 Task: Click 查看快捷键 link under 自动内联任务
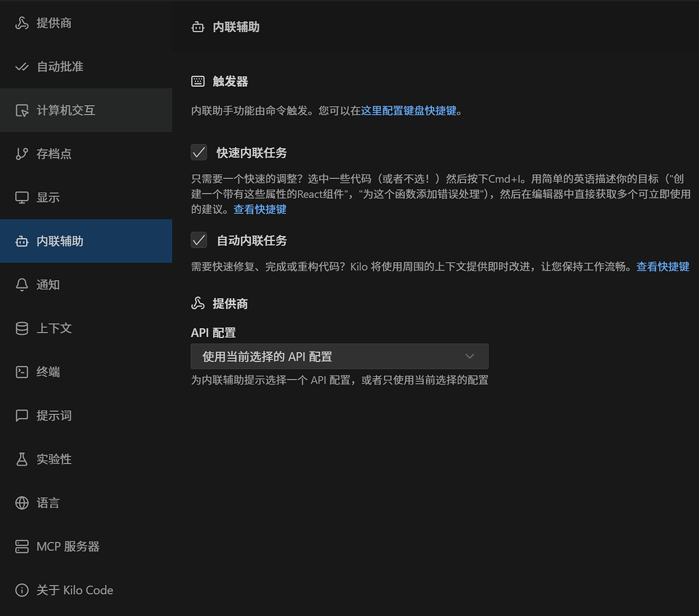pyautogui.click(x=663, y=267)
